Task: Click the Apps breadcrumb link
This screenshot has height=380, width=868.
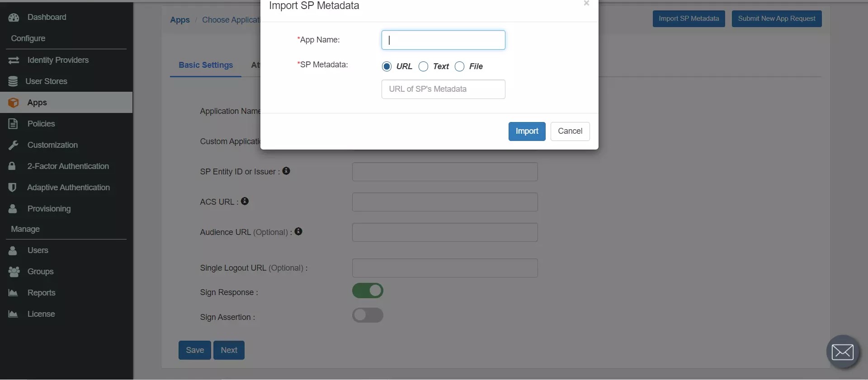Action: tap(180, 20)
